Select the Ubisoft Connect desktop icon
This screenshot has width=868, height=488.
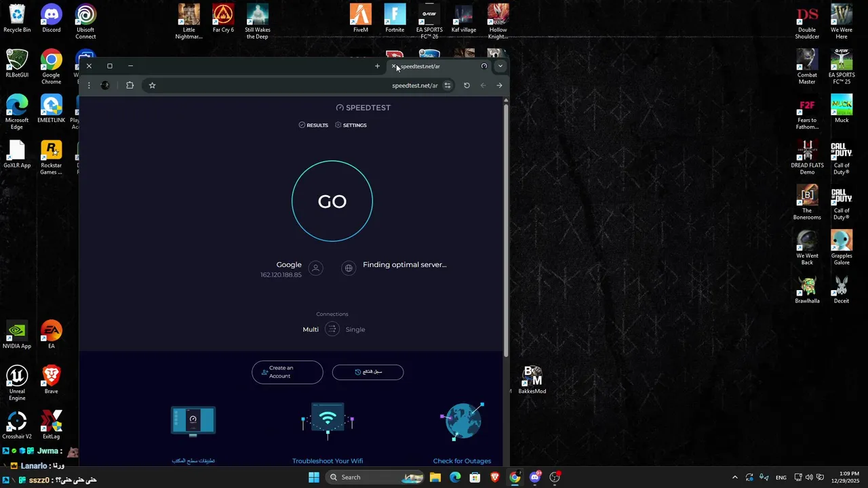click(x=85, y=22)
